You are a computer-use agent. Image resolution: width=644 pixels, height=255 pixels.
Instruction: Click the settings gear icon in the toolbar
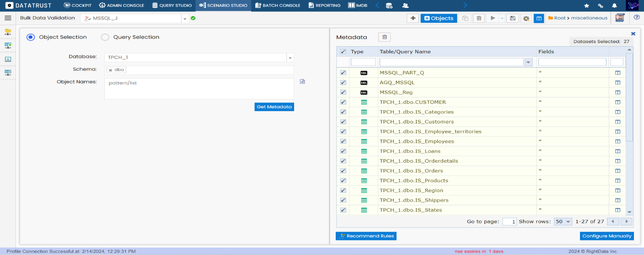point(526,18)
